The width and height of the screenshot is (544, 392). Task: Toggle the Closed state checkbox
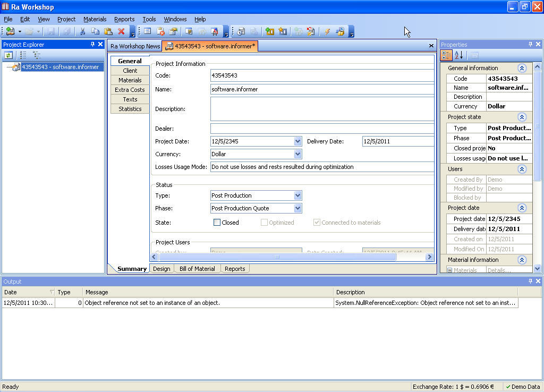217,223
